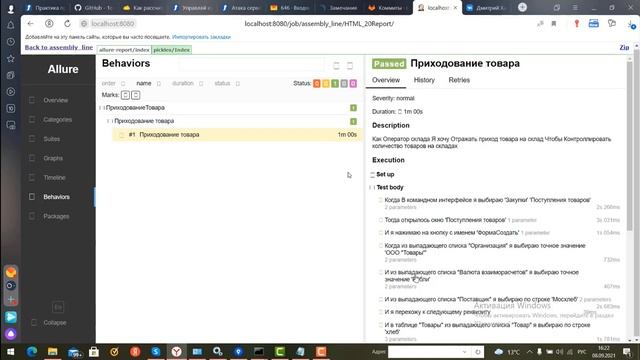
Task: Expand step 'И я нажимаю на кнопку ФормаСоздать'
Action: pyautogui.click(x=452, y=233)
